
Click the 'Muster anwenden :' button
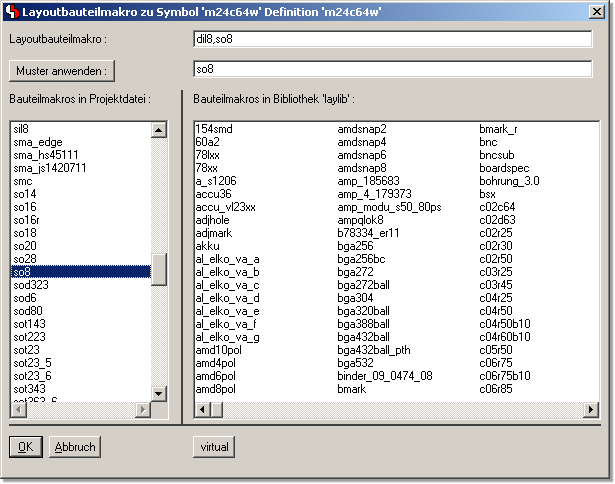coord(62,70)
